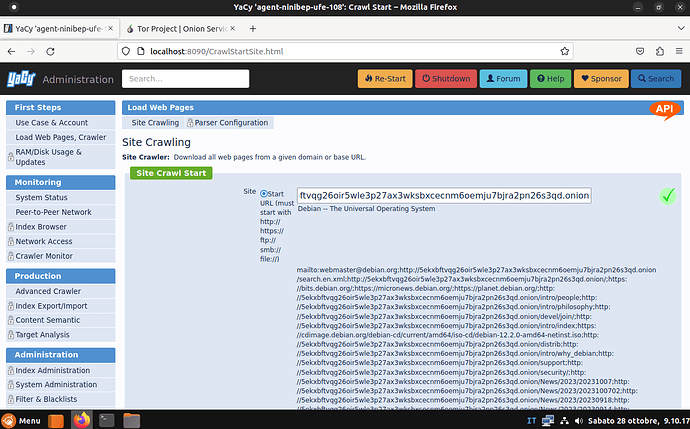
Task: Open the terminal from the taskbar
Action: 106,420
